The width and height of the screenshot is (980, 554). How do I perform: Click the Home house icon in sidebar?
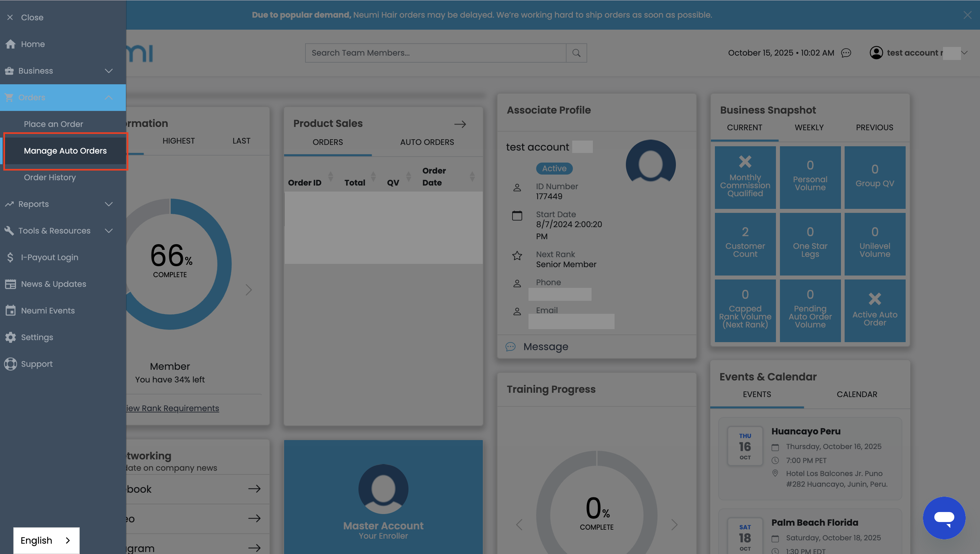10,44
